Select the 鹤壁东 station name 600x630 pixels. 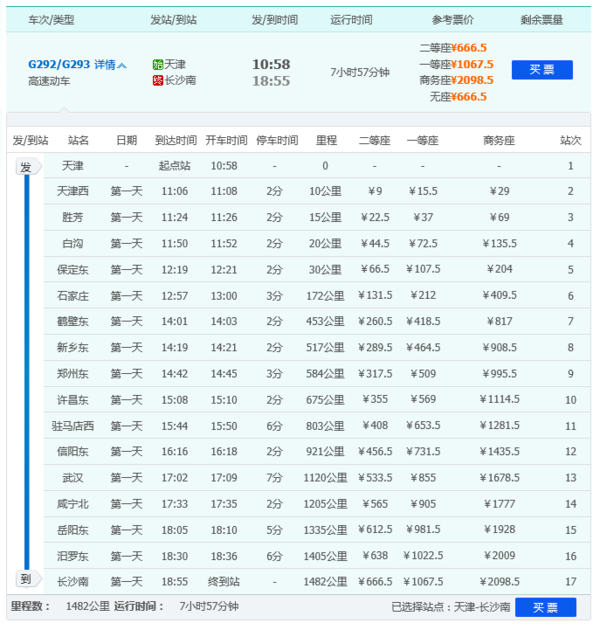pyautogui.click(x=73, y=321)
